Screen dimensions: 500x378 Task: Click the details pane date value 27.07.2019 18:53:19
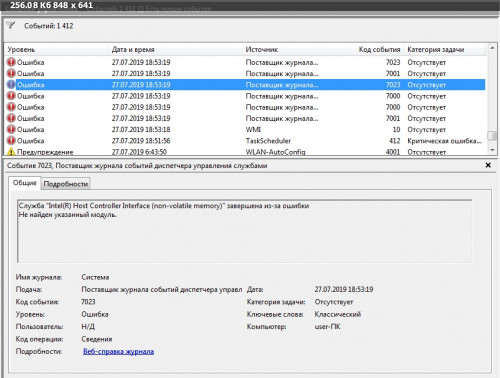[344, 289]
